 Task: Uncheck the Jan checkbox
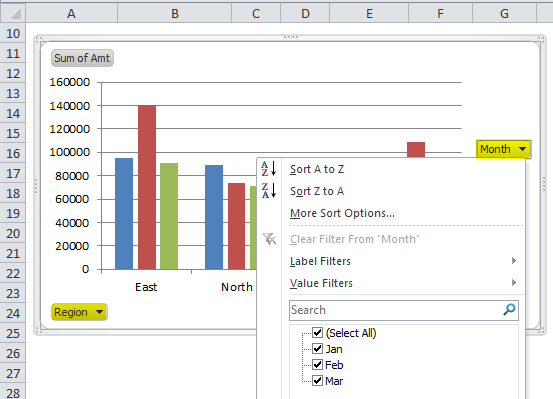pyautogui.click(x=317, y=349)
